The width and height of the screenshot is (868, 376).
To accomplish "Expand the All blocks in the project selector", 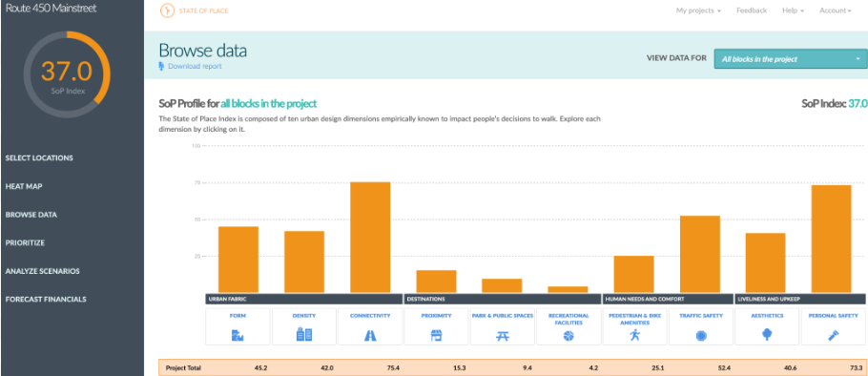I will 791,59.
